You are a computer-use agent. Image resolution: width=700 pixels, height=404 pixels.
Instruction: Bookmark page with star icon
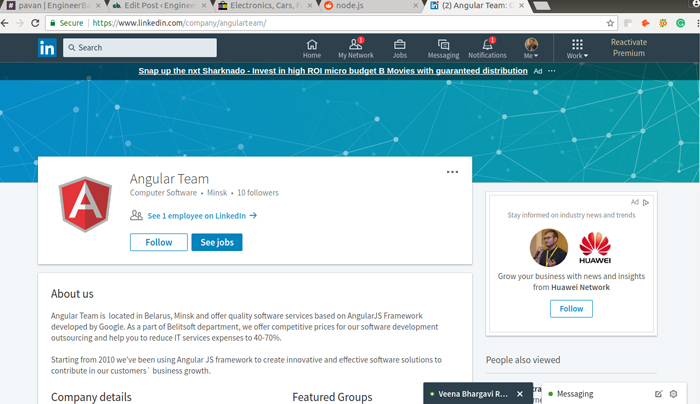611,22
